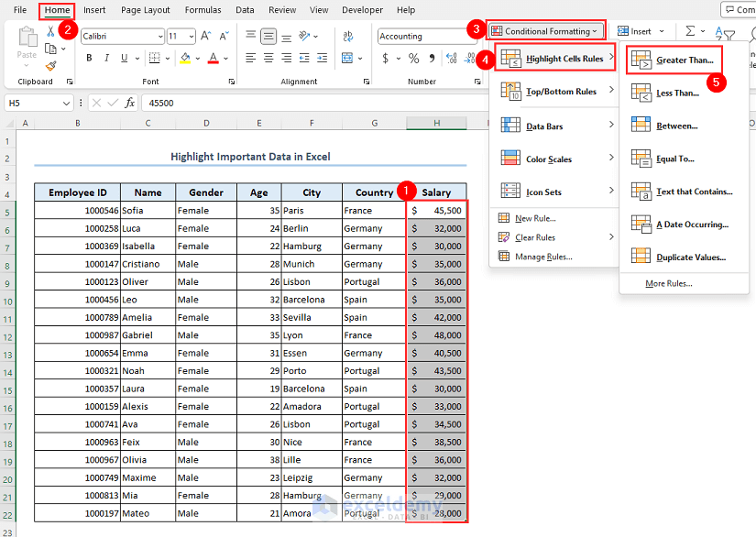The width and height of the screenshot is (756, 537).
Task: Click the Insert Function fx icon
Action: tap(130, 103)
